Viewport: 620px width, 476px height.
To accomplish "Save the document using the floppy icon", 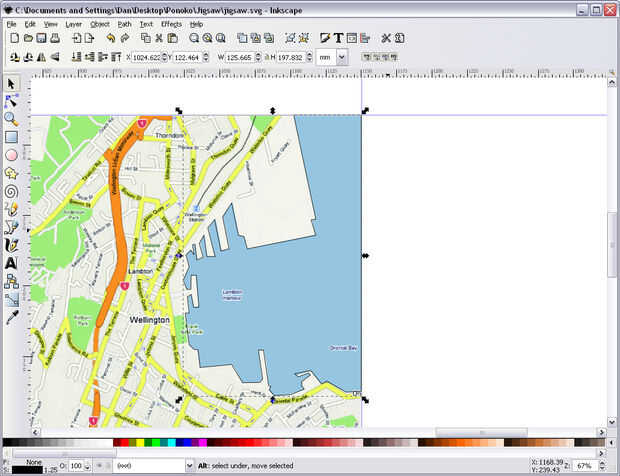I will (x=41, y=38).
